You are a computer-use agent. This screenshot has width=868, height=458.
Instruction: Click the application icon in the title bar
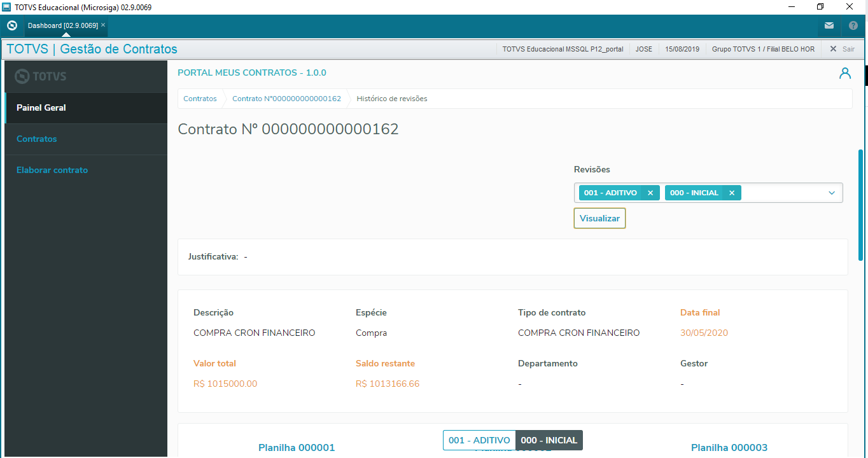pyautogui.click(x=6, y=7)
